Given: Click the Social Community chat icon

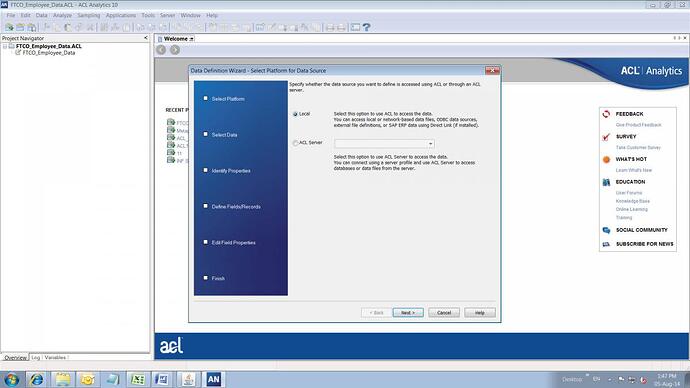Looking at the screenshot, I should 606,230.
